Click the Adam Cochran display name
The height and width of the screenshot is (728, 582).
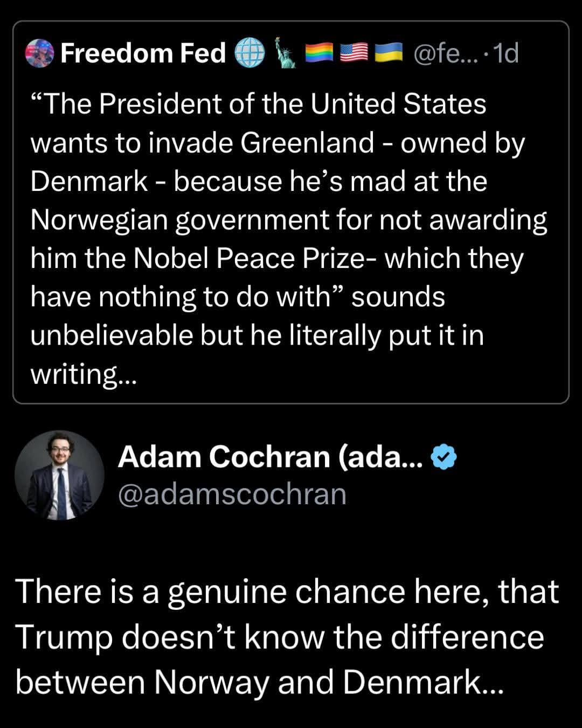(271, 457)
